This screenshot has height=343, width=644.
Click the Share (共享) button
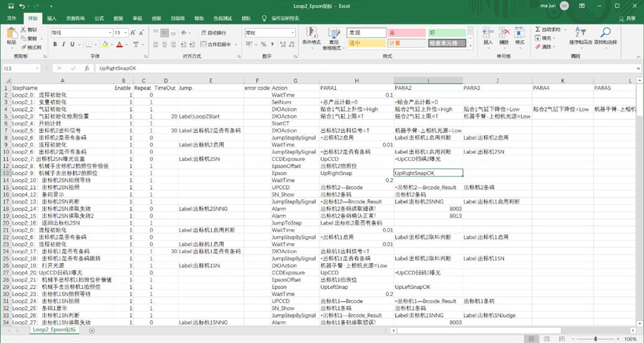coord(627,18)
